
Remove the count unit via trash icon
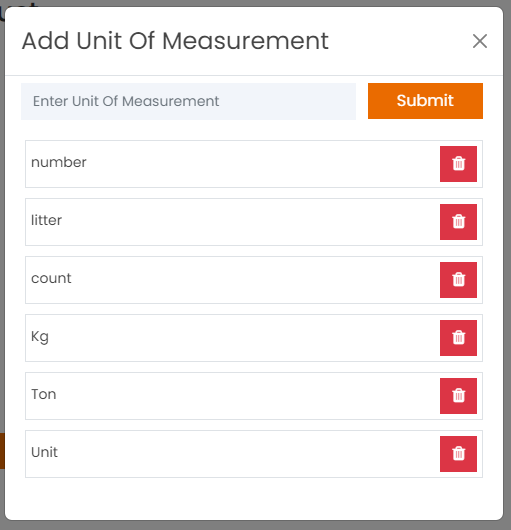(458, 280)
